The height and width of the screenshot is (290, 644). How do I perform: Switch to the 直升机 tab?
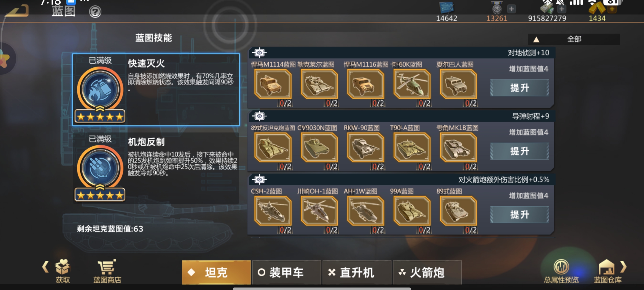[357, 272]
